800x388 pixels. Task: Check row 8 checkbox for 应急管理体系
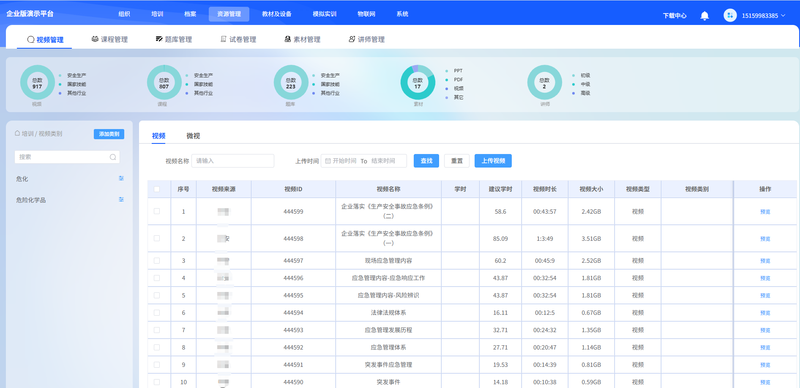157,347
